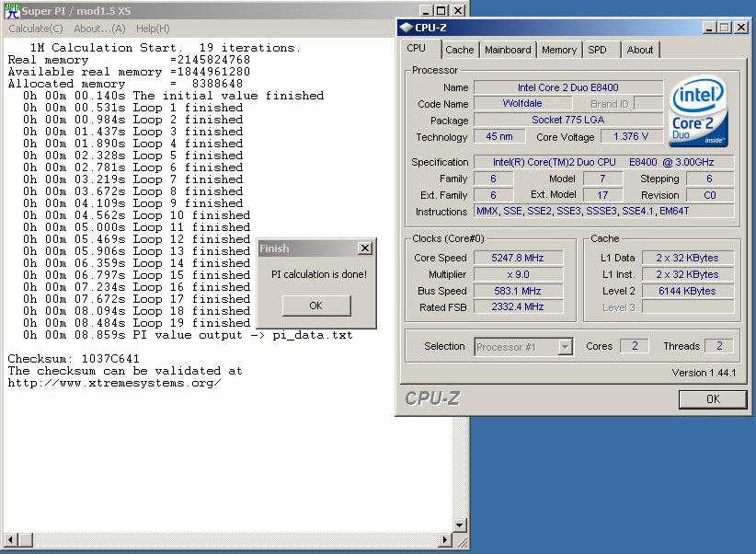Close the Finish dialog with its X
This screenshot has width=756, height=554.
point(365,248)
